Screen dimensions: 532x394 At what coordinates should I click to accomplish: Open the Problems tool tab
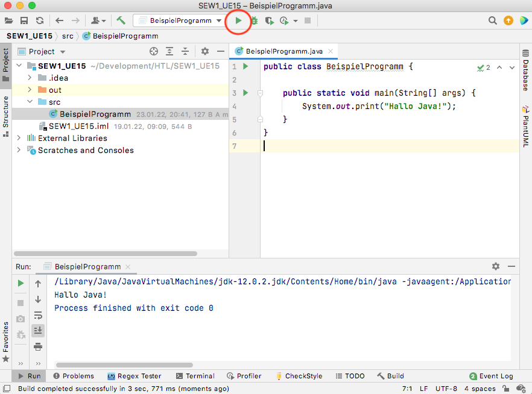[74, 376]
